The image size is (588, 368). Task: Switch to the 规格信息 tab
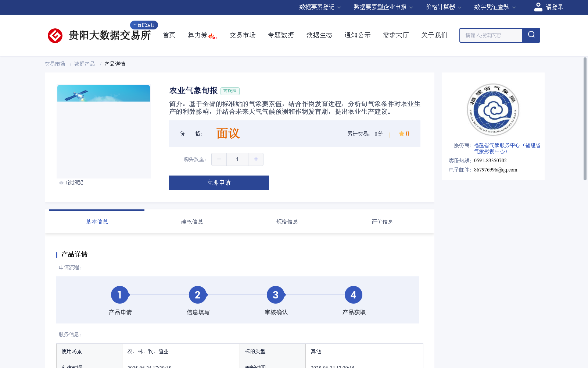(287, 222)
